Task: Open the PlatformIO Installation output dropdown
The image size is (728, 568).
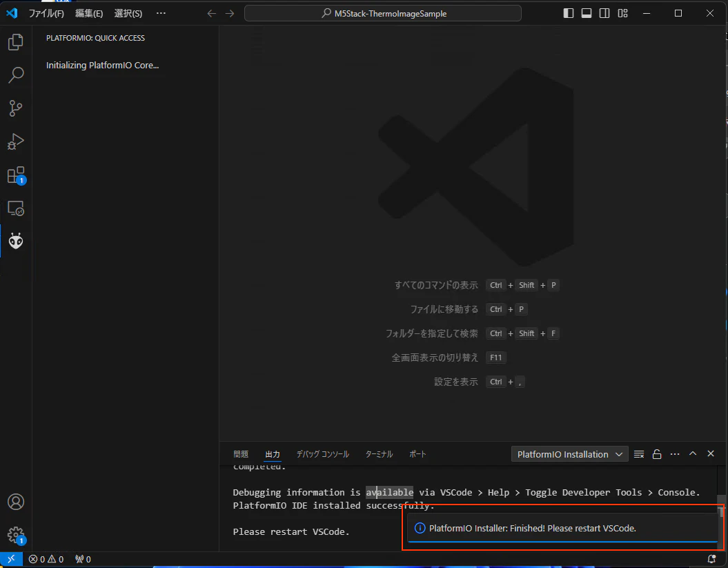Action: [x=570, y=454]
